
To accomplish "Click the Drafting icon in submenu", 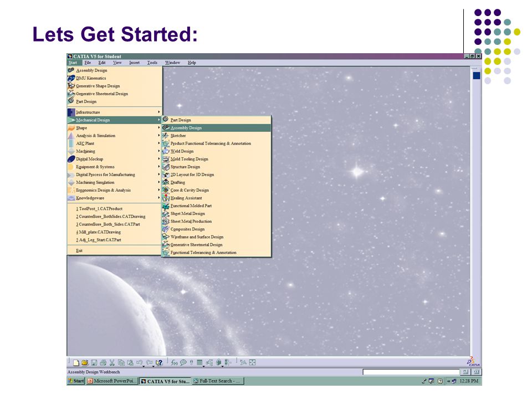I will click(166, 182).
